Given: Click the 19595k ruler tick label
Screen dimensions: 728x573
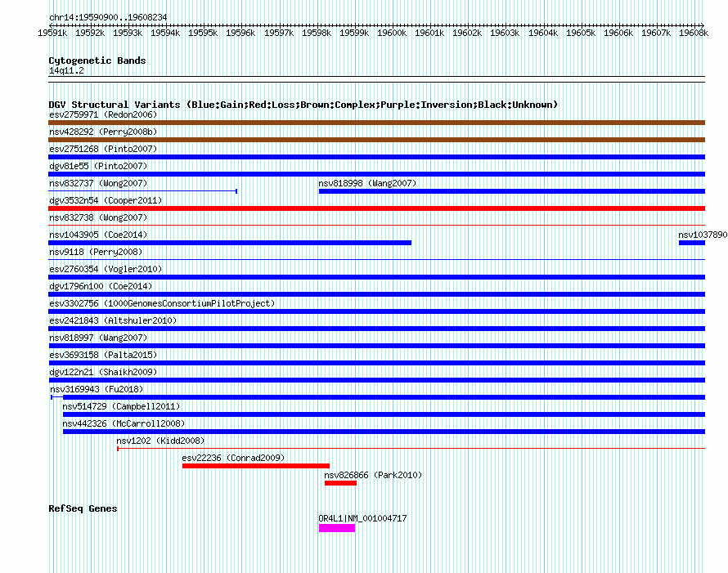Looking at the screenshot, I should 203,33.
